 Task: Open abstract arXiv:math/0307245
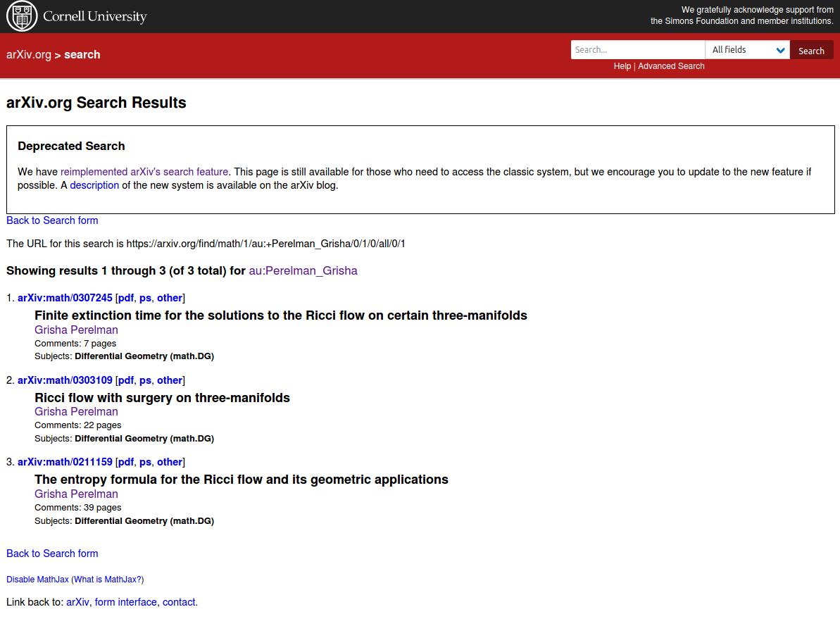[65, 298]
